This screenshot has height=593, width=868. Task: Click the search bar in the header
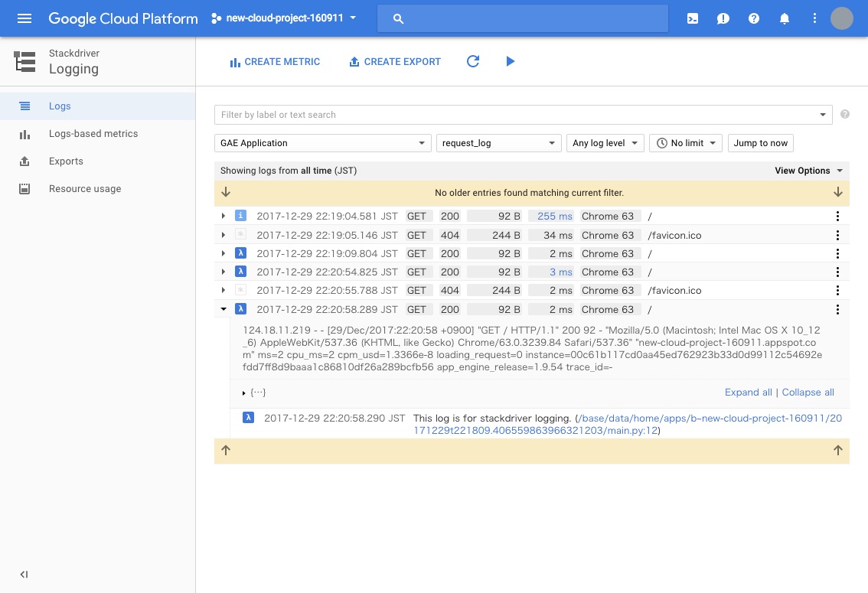(x=523, y=18)
